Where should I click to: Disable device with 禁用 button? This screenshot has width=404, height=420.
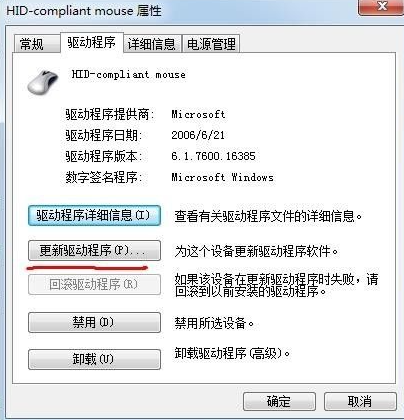pyautogui.click(x=94, y=322)
